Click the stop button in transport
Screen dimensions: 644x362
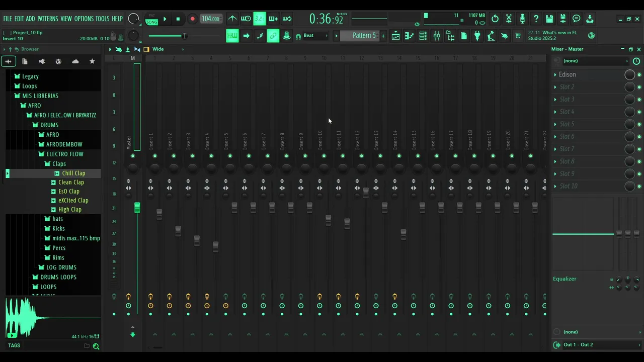click(x=178, y=19)
